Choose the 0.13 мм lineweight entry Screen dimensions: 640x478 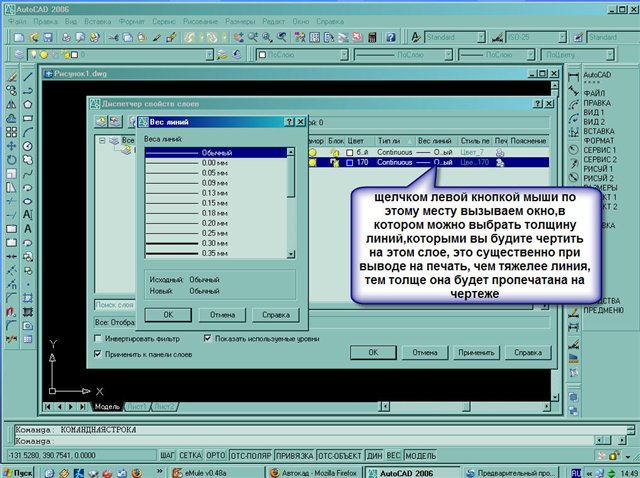coord(215,193)
